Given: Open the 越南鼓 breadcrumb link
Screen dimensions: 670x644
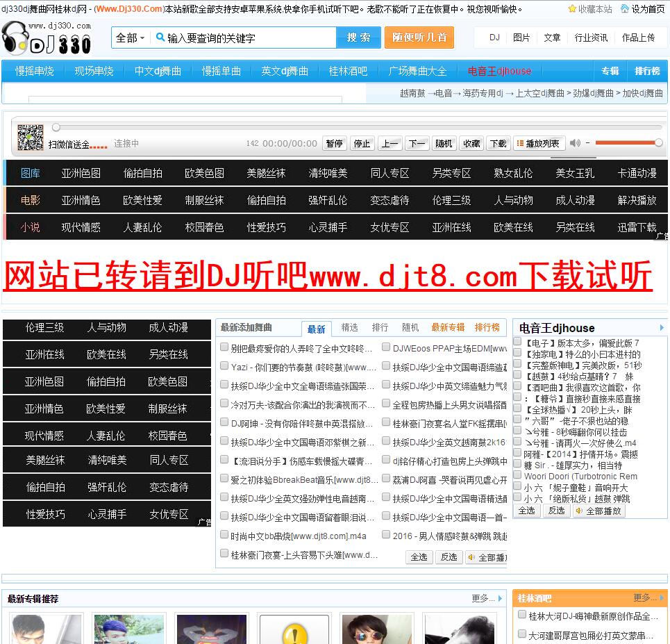Looking at the screenshot, I should pyautogui.click(x=412, y=93).
